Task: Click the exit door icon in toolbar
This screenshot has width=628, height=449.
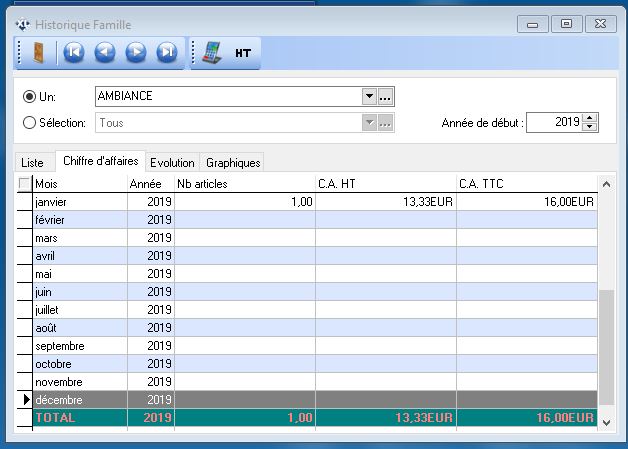Action: [38, 53]
